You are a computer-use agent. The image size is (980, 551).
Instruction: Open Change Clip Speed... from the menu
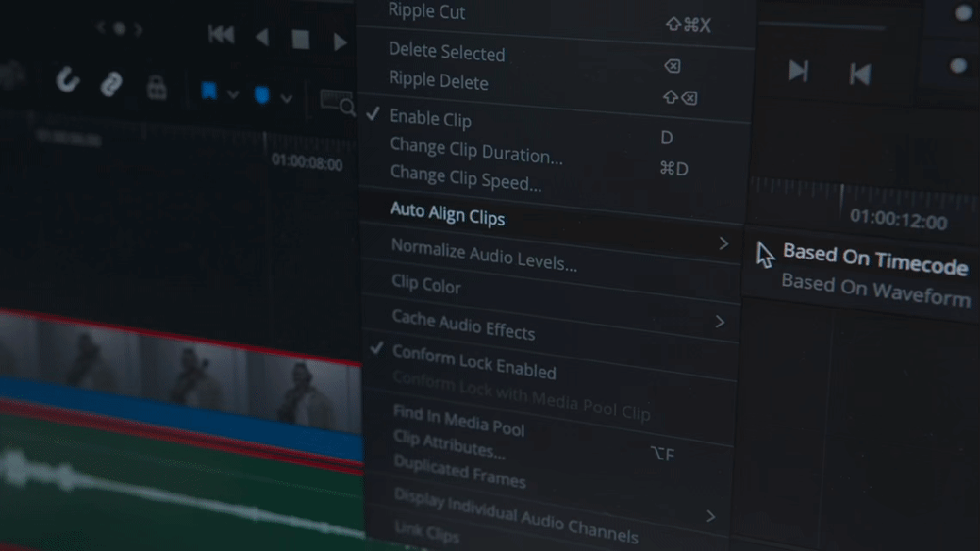click(466, 178)
